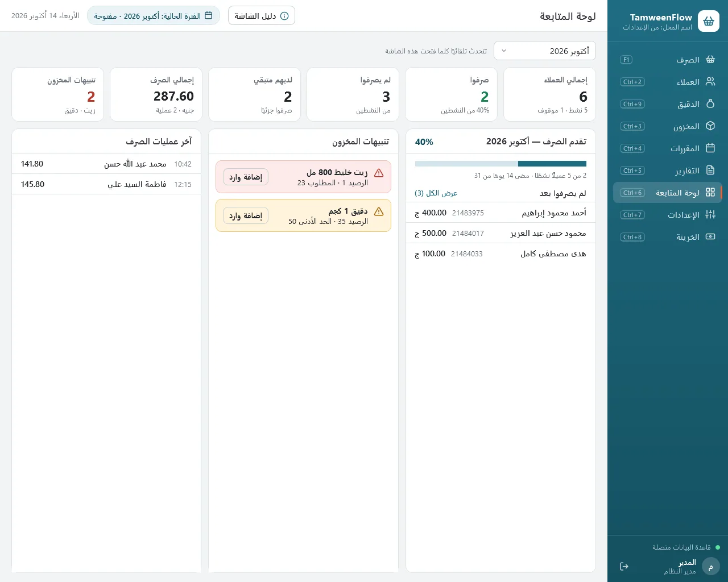The width and height of the screenshot is (728, 582).
Task: Click the لم يصرفوا summary card
Action: point(353,94)
